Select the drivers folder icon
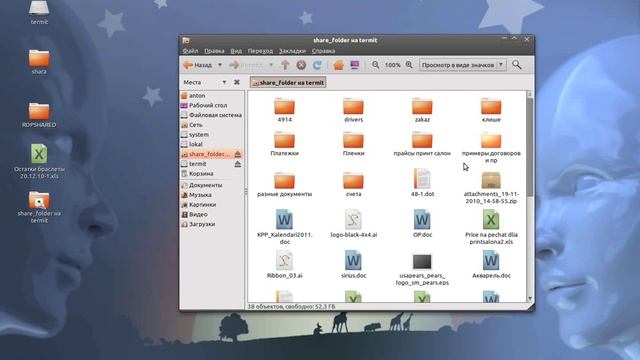640x360 pixels. tap(353, 106)
